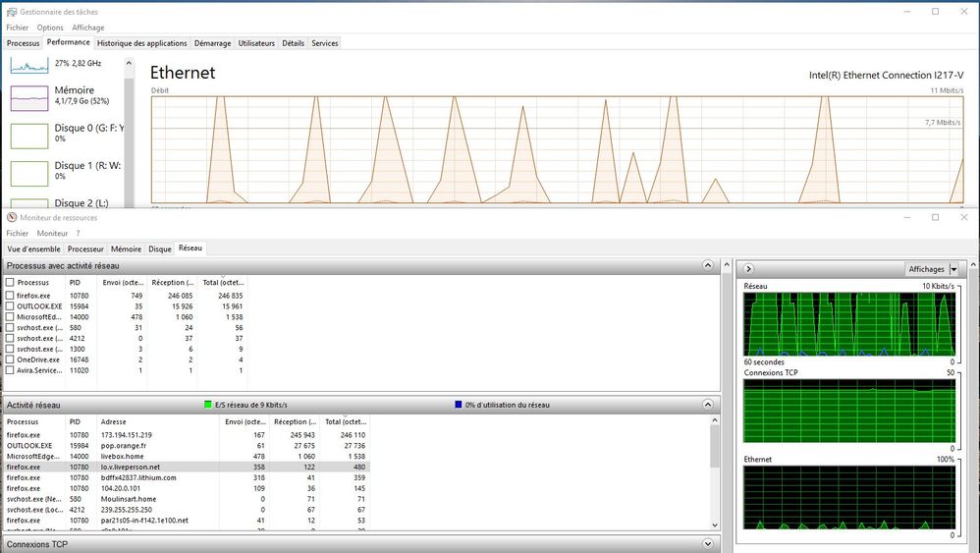Viewport: 980px width, 553px height.
Task: Click the Gestionnaire des tâches title icon
Action: 11,12
